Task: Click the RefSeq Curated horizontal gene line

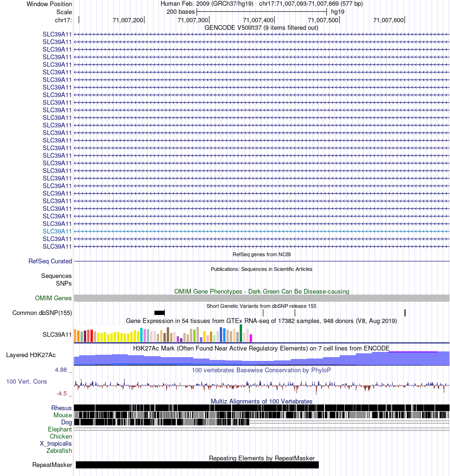Action: click(x=261, y=261)
